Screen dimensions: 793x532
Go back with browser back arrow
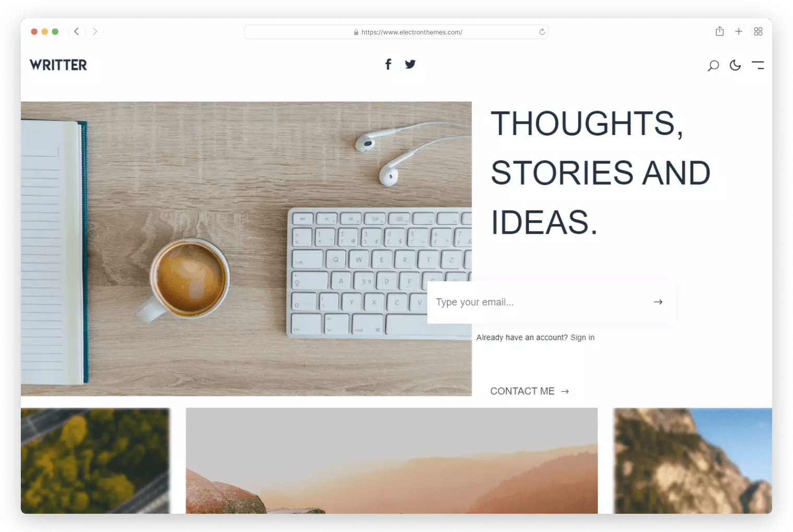76,31
